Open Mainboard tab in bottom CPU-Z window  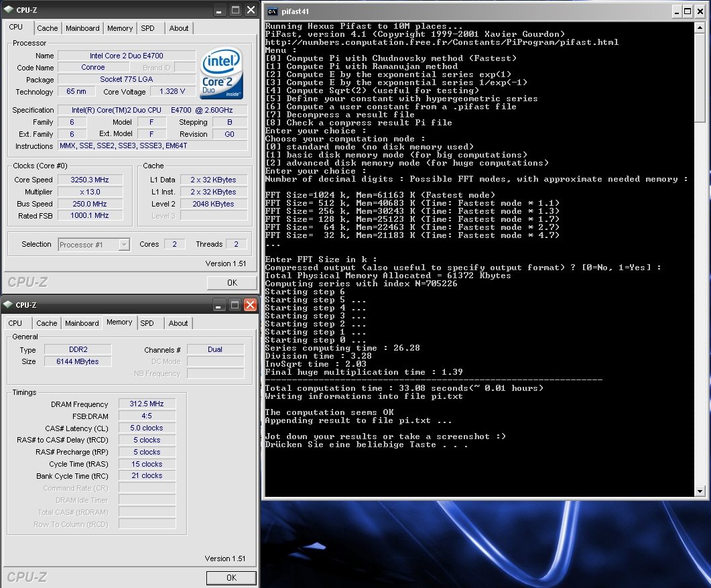click(x=82, y=323)
